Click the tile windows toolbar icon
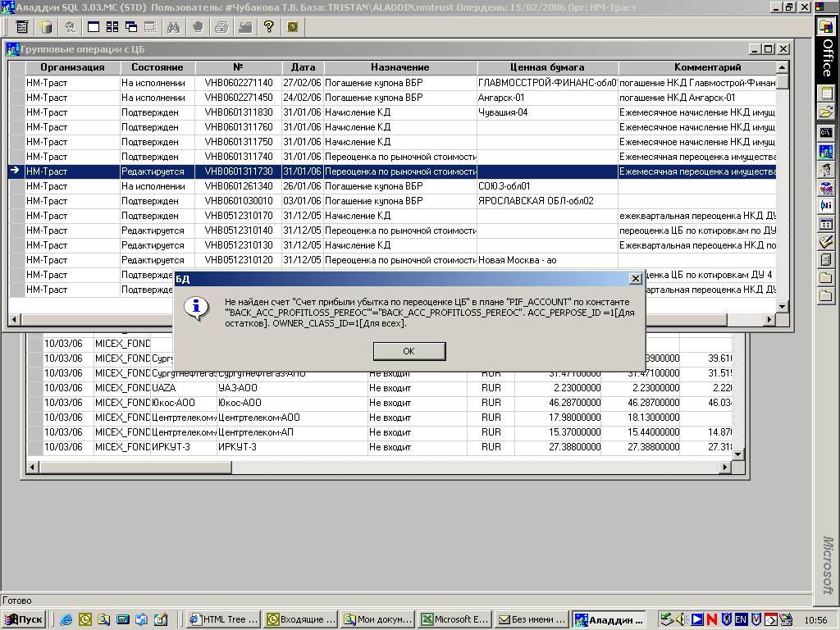Viewport: 840px width, 630px height. (112, 27)
